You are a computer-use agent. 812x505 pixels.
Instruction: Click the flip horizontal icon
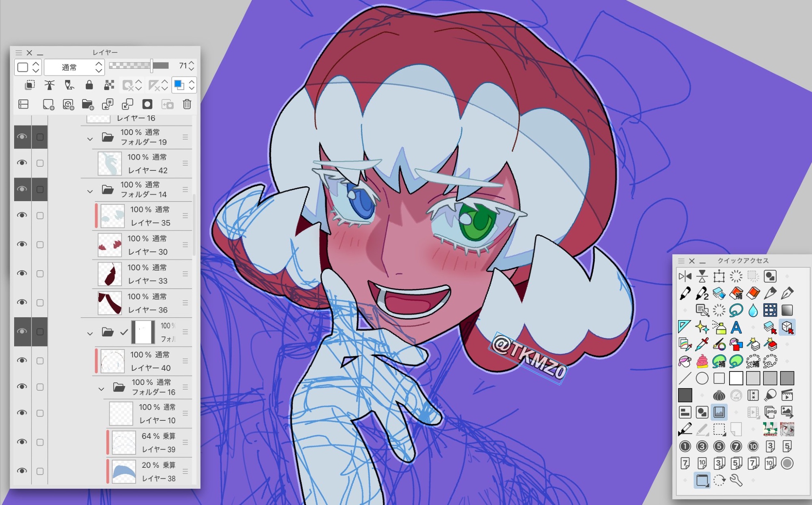(x=685, y=276)
